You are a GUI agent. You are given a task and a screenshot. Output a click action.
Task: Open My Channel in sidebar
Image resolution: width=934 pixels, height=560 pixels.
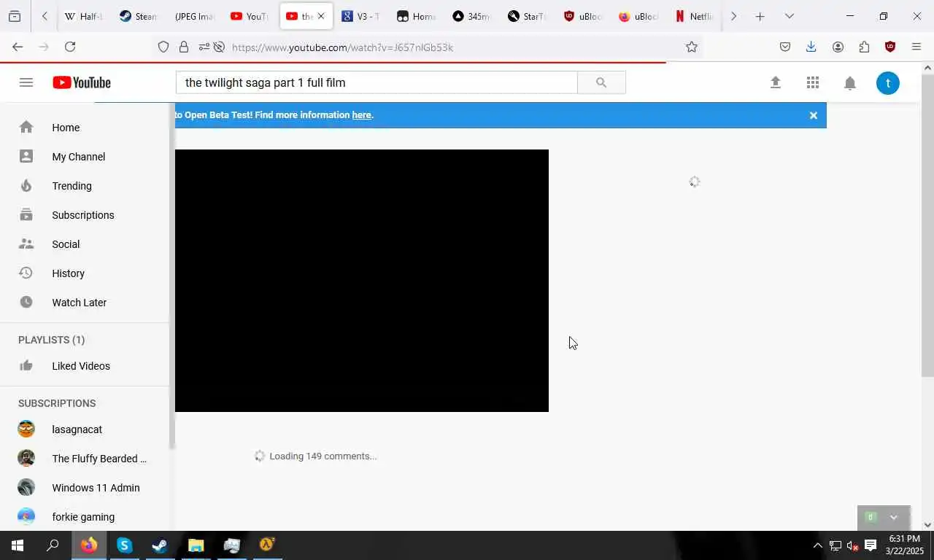coord(85,157)
